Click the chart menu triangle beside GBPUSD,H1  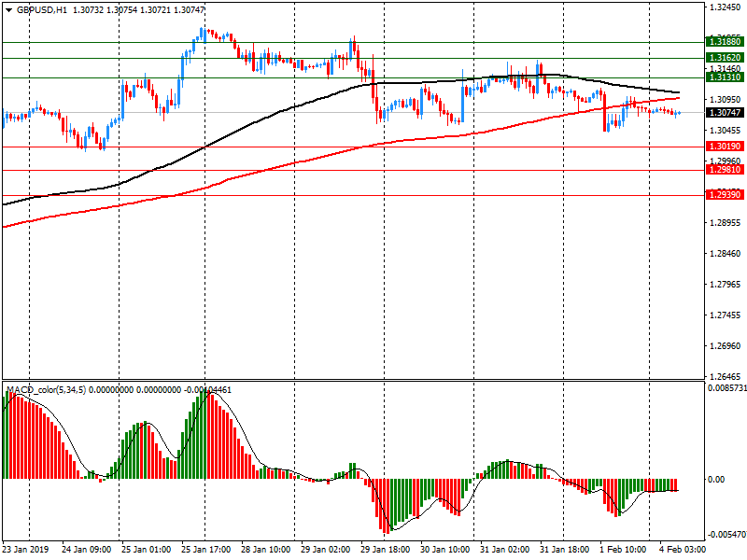[8, 9]
